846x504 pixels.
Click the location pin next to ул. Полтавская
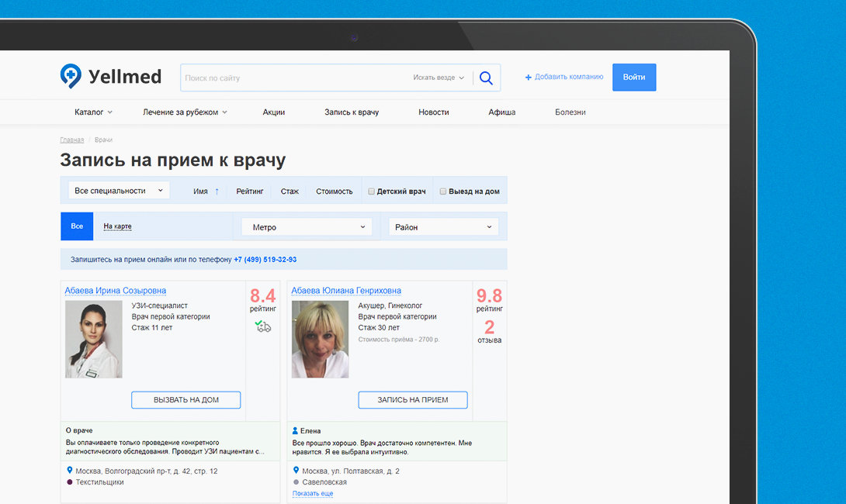coord(296,470)
